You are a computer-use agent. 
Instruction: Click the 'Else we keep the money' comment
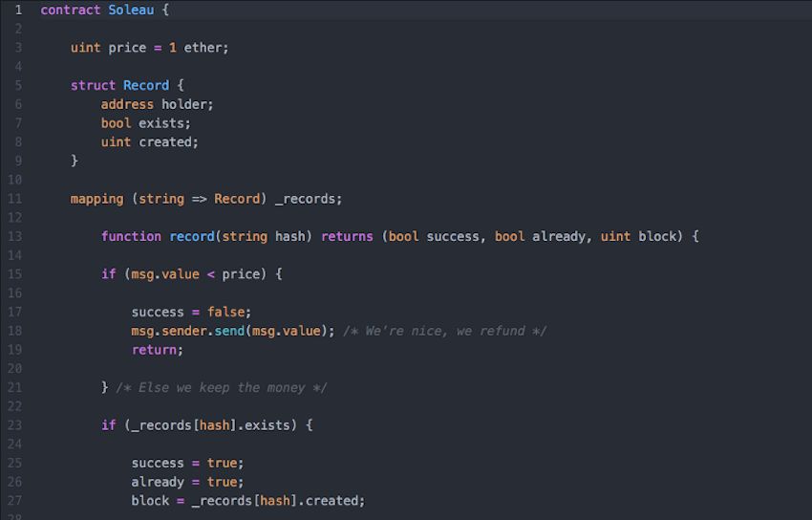pyautogui.click(x=222, y=387)
